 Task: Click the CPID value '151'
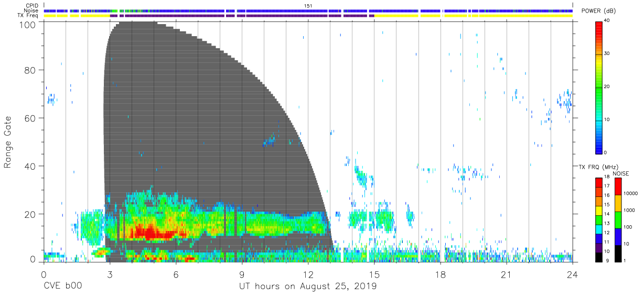point(308,5)
